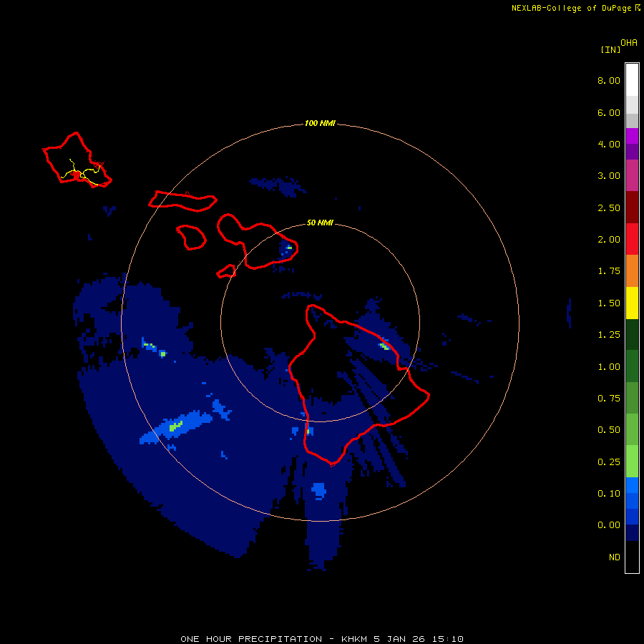Image resolution: width=644 pixels, height=644 pixels.
Task: Click the [IN] units label
Action: point(610,49)
